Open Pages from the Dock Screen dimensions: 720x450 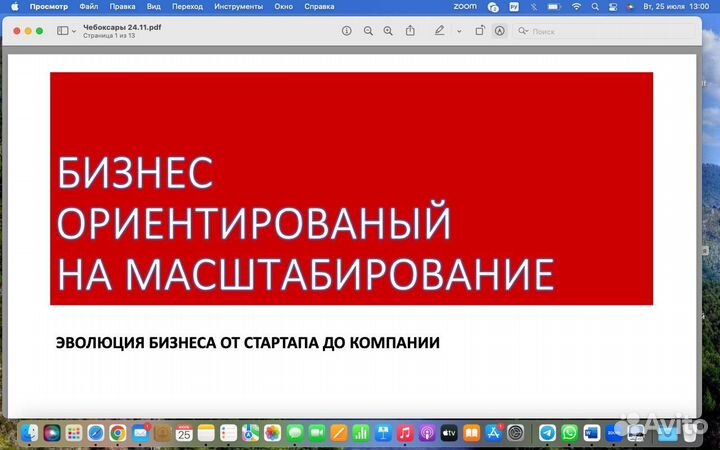point(339,433)
